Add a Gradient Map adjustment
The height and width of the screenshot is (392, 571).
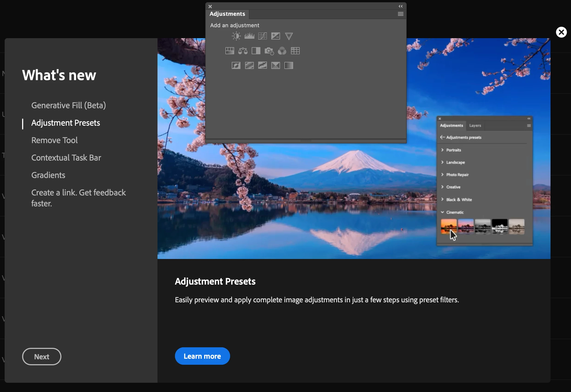point(289,65)
